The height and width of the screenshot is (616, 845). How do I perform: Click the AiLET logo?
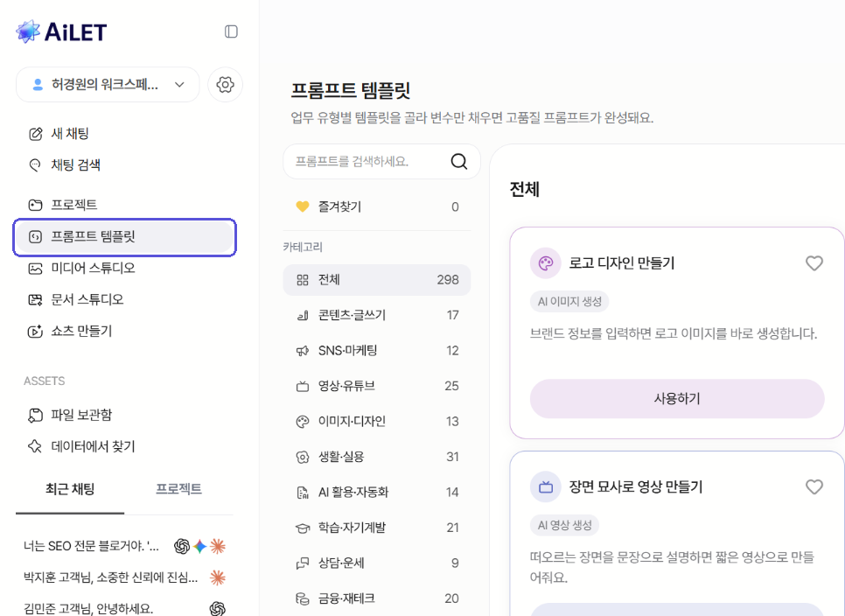point(61,31)
